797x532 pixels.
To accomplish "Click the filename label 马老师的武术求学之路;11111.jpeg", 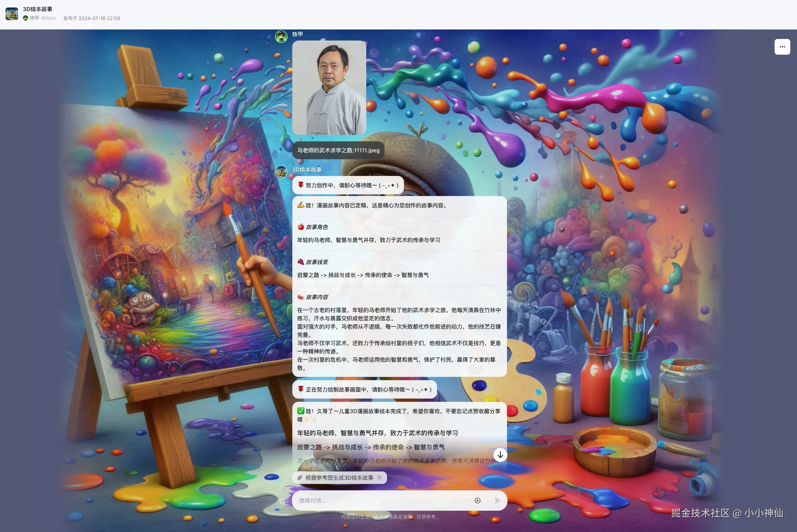I will (338, 150).
